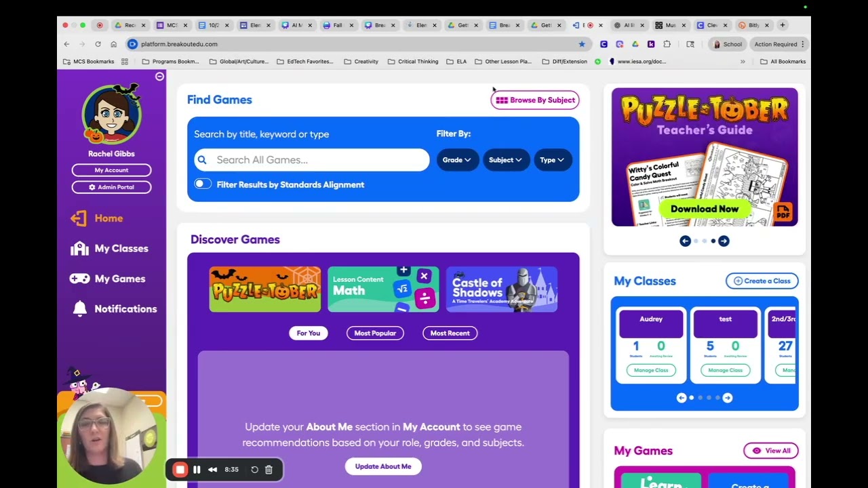Image resolution: width=868 pixels, height=488 pixels.
Task: Select the For You games filter
Action: [309, 333]
